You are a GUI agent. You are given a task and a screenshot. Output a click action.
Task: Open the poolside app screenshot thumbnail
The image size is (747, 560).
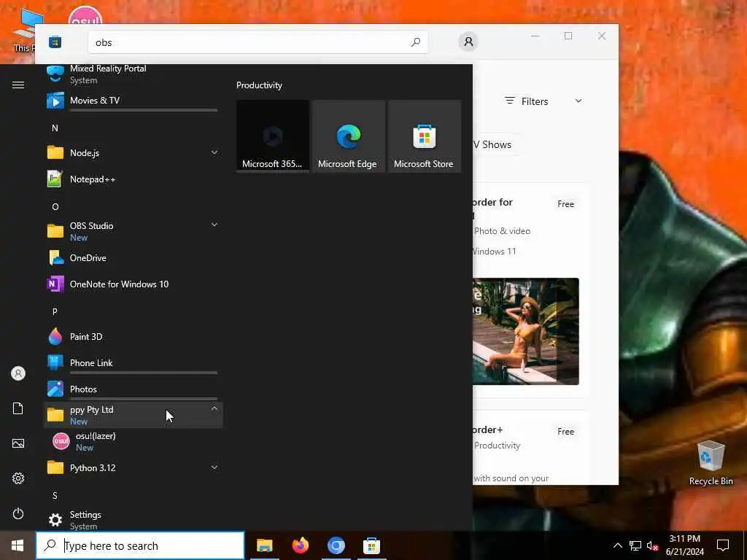click(526, 332)
